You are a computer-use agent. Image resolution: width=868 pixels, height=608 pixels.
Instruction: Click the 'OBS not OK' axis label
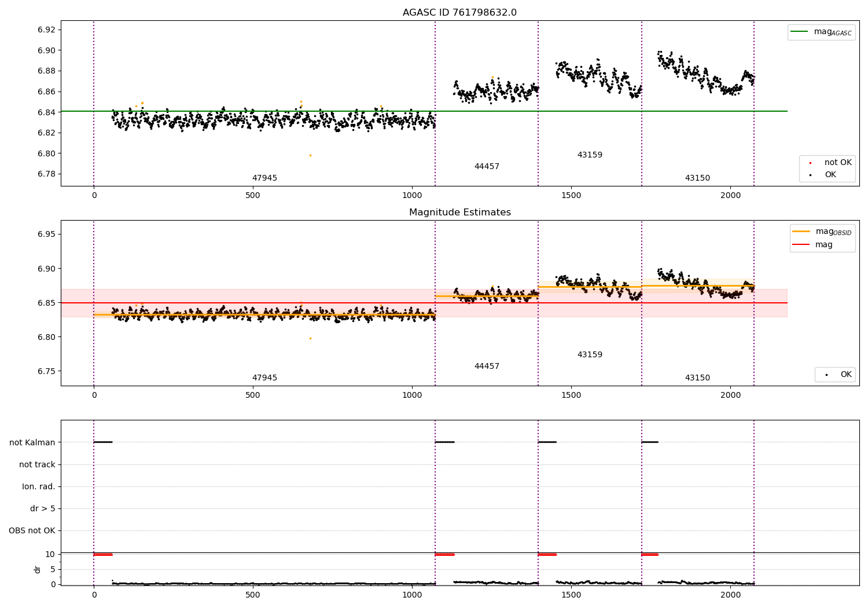click(x=32, y=530)
